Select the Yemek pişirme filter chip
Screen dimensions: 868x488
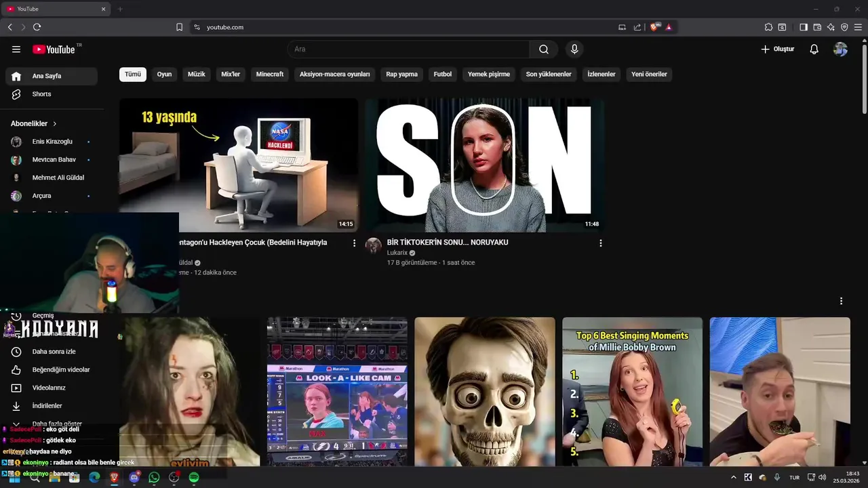489,74
